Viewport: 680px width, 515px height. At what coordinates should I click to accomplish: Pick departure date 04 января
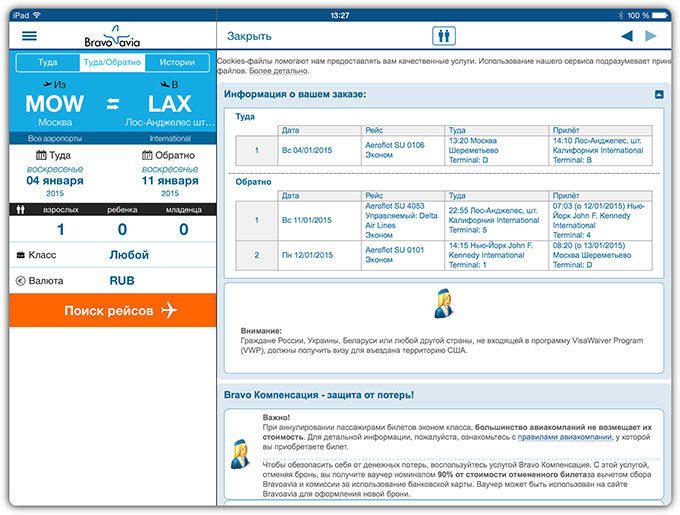pyautogui.click(x=55, y=181)
